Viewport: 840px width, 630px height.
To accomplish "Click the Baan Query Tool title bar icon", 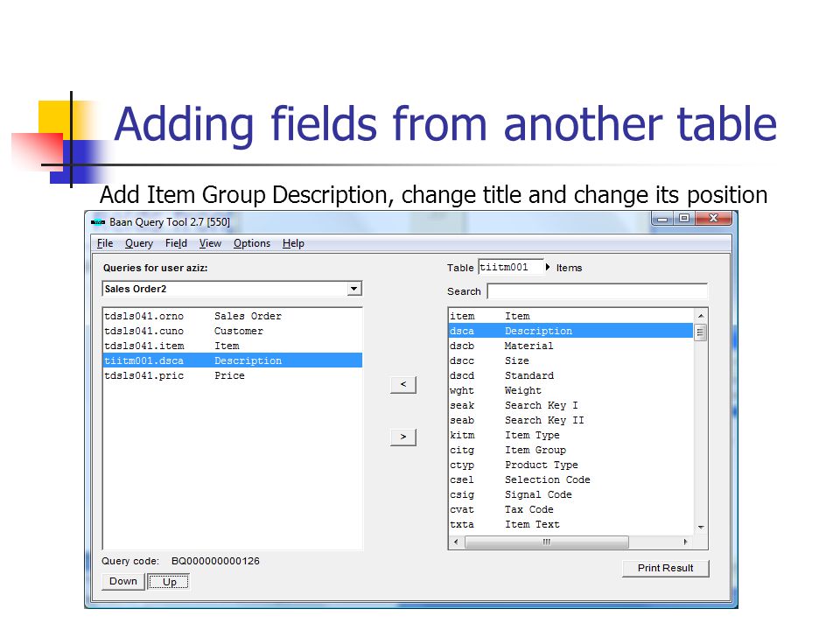I will coord(98,223).
